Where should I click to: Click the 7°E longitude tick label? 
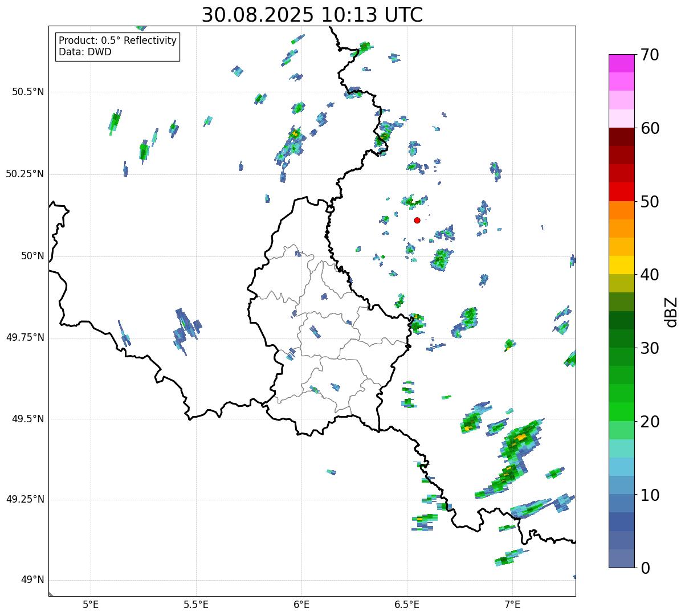[512, 604]
